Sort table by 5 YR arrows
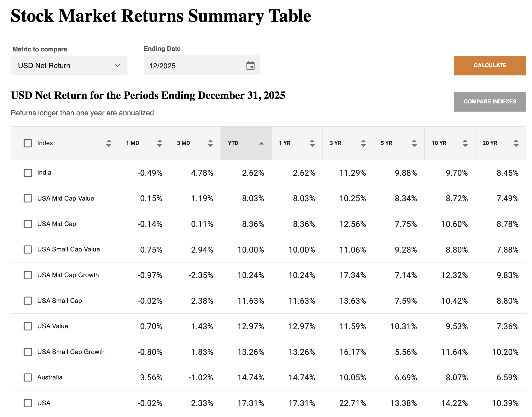This screenshot has height=417, width=532. click(x=414, y=143)
